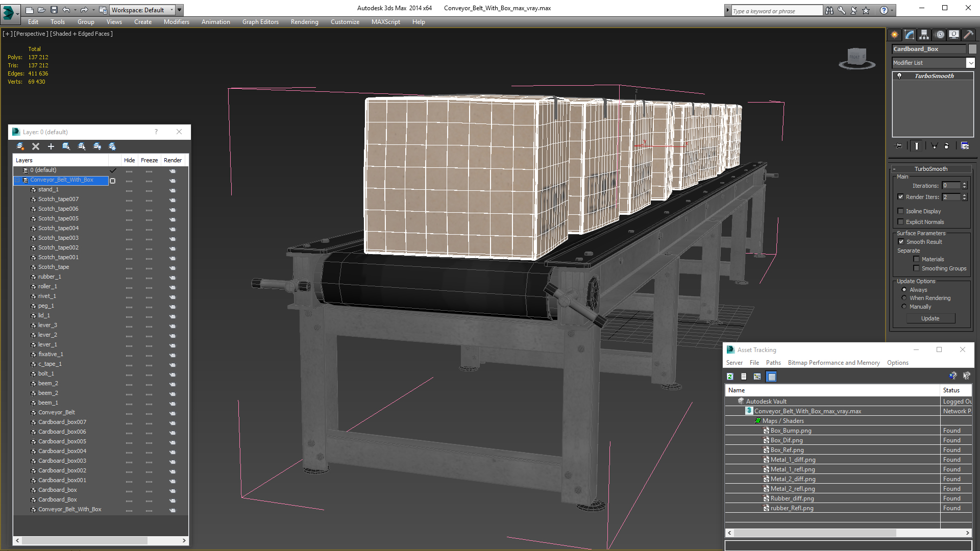The height and width of the screenshot is (551, 980).
Task: Open Bitmap Performance and Memory menu
Action: tap(834, 363)
